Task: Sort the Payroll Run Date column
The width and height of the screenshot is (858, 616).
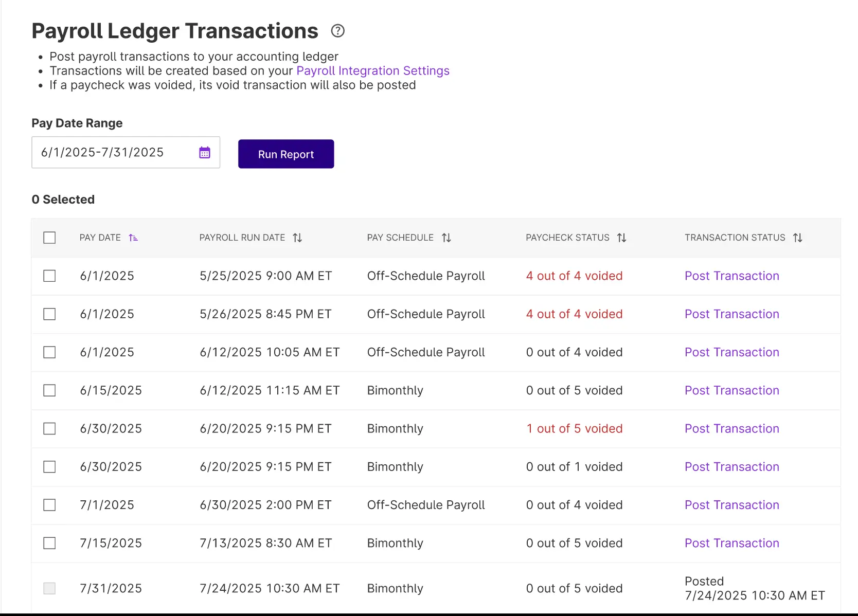Action: tap(297, 238)
